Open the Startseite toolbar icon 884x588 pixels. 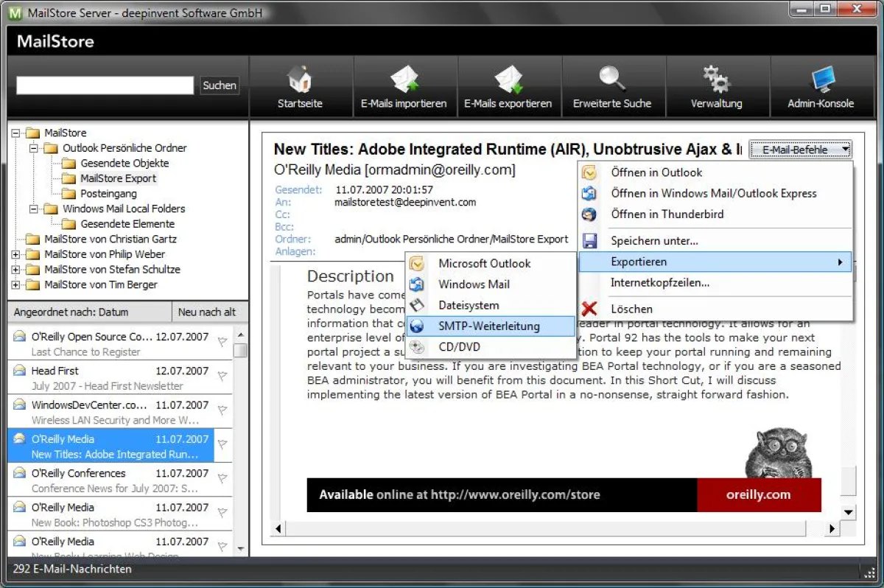pyautogui.click(x=300, y=85)
